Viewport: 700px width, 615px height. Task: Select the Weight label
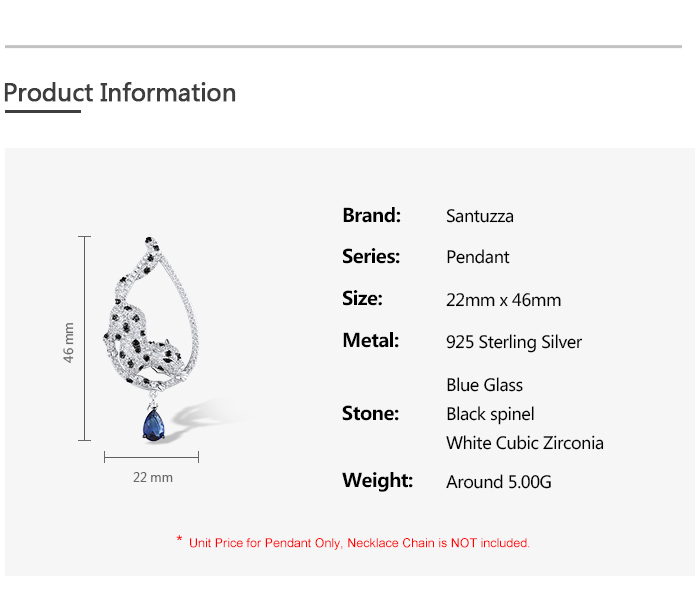tap(378, 481)
